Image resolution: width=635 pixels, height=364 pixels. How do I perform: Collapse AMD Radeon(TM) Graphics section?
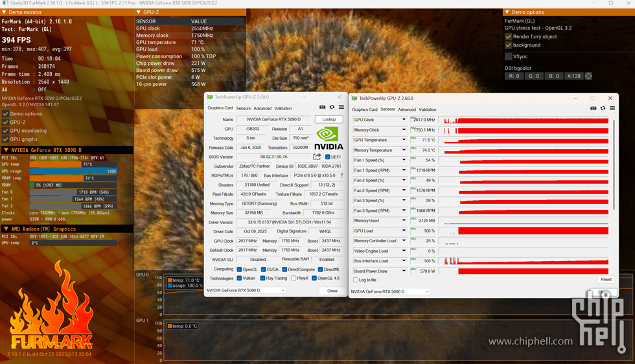pyautogui.click(x=6, y=229)
